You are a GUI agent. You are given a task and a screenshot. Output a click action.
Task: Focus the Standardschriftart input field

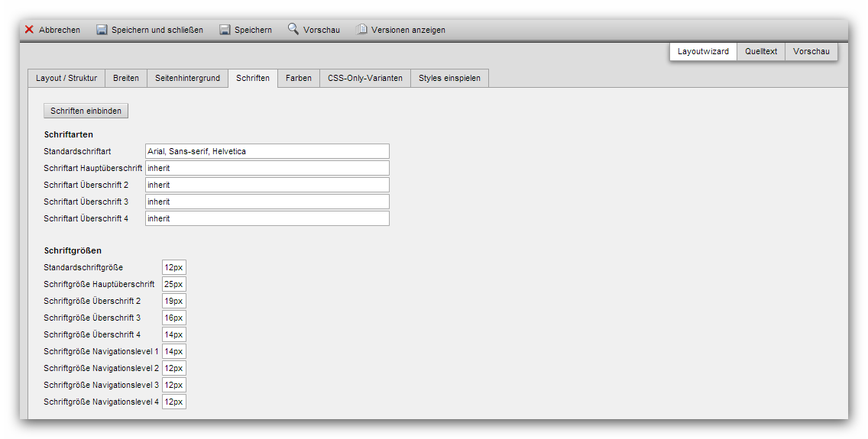267,151
